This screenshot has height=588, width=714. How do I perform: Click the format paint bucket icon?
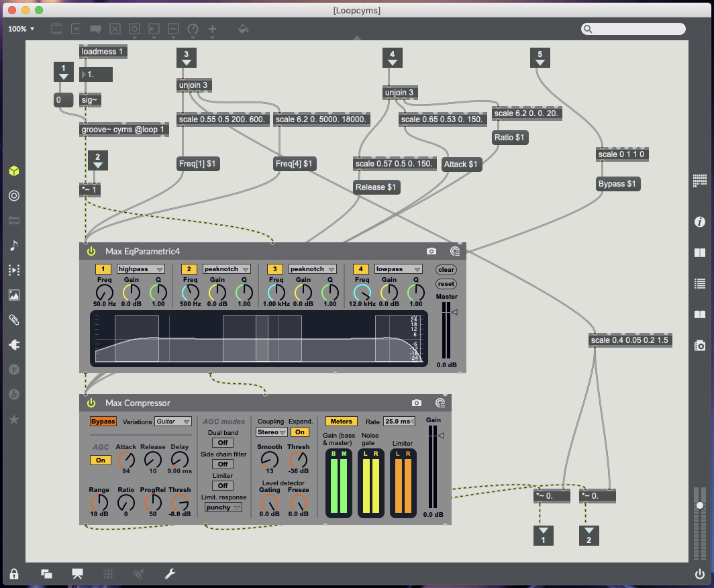point(244,29)
